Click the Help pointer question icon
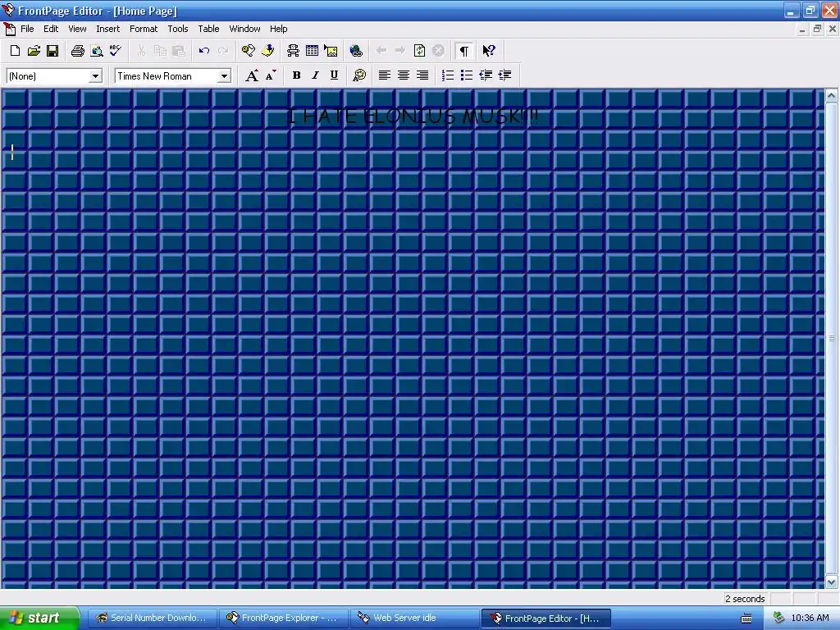 (x=489, y=51)
